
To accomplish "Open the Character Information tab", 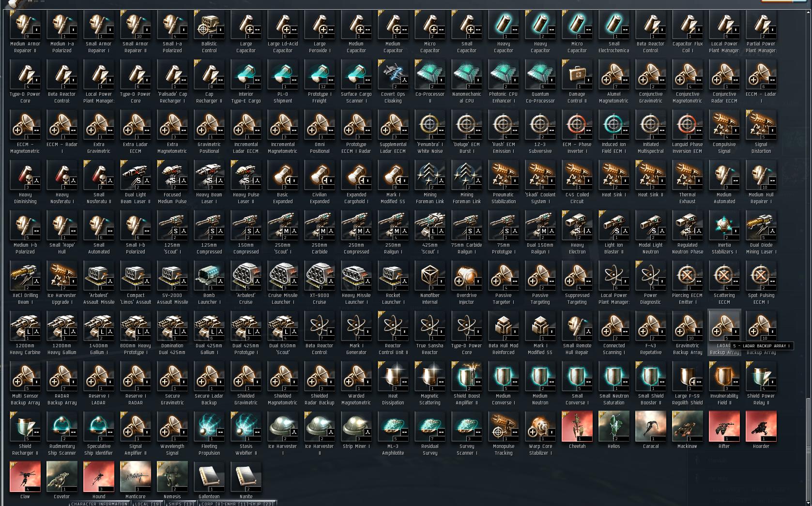I will coord(99,504).
